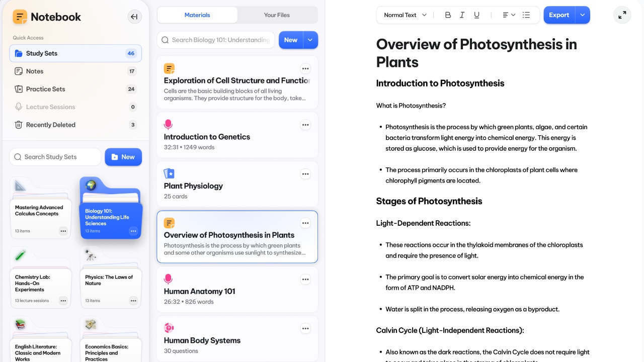Apply italic formatting in the toolbar
The image size is (644, 362).
click(x=462, y=15)
